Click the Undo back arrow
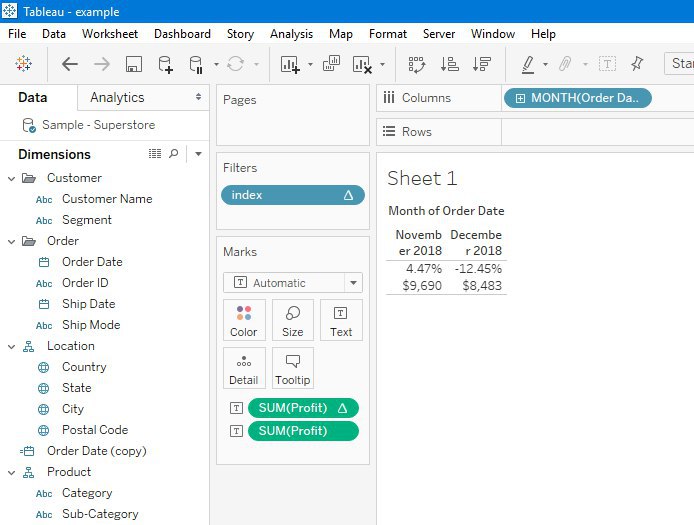The image size is (694, 525). [70, 64]
